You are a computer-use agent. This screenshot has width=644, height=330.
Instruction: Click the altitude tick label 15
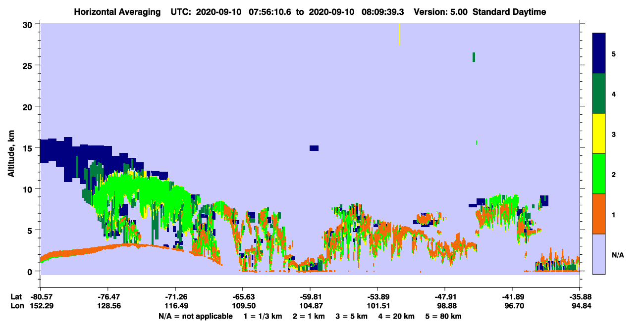pos(29,148)
